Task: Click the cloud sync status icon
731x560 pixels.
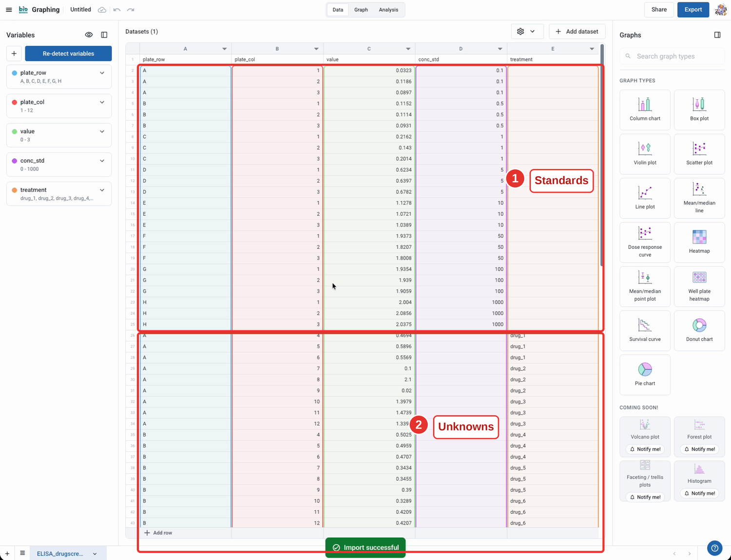Action: [x=102, y=10]
